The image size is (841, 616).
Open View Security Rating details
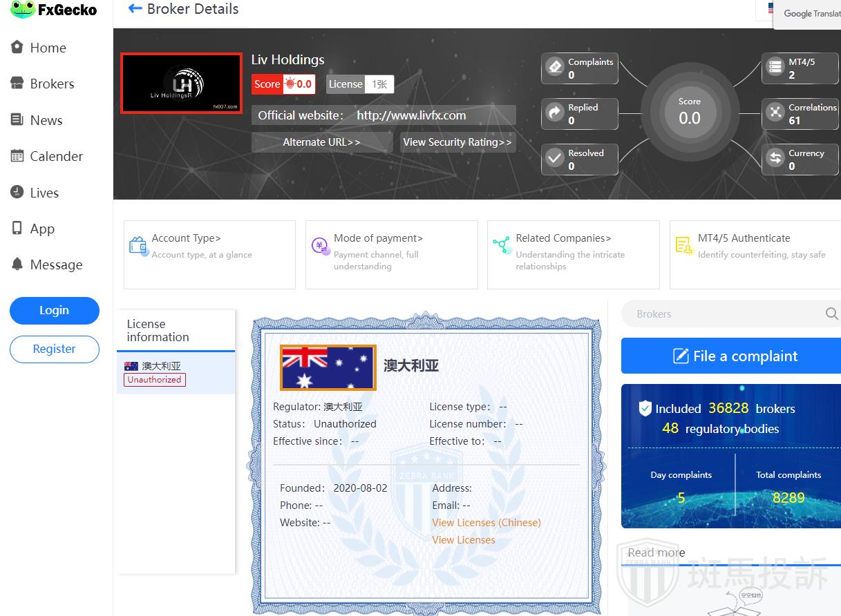[x=457, y=142]
